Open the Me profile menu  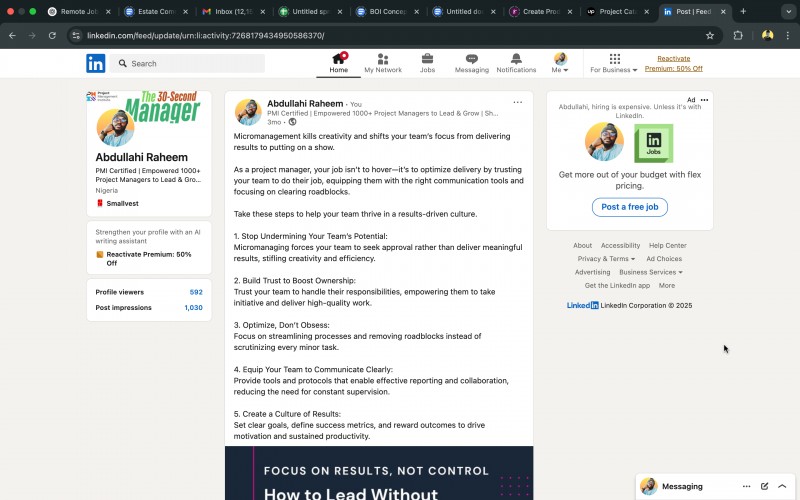point(560,63)
